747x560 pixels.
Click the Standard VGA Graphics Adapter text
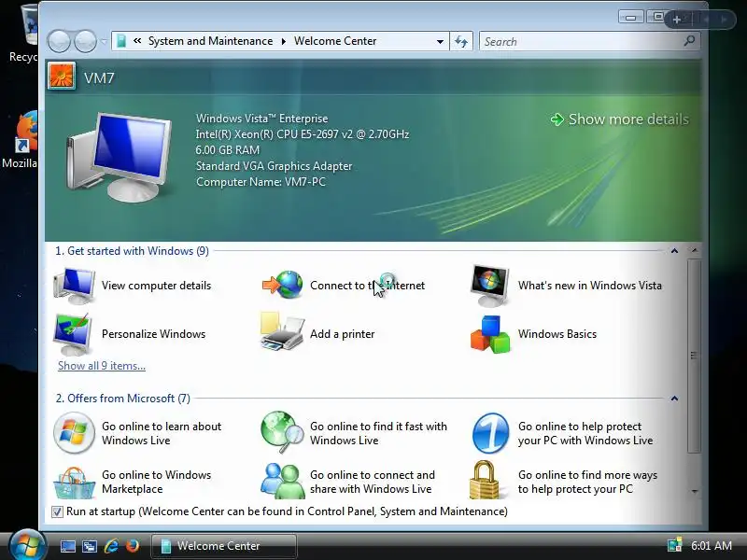(x=274, y=166)
